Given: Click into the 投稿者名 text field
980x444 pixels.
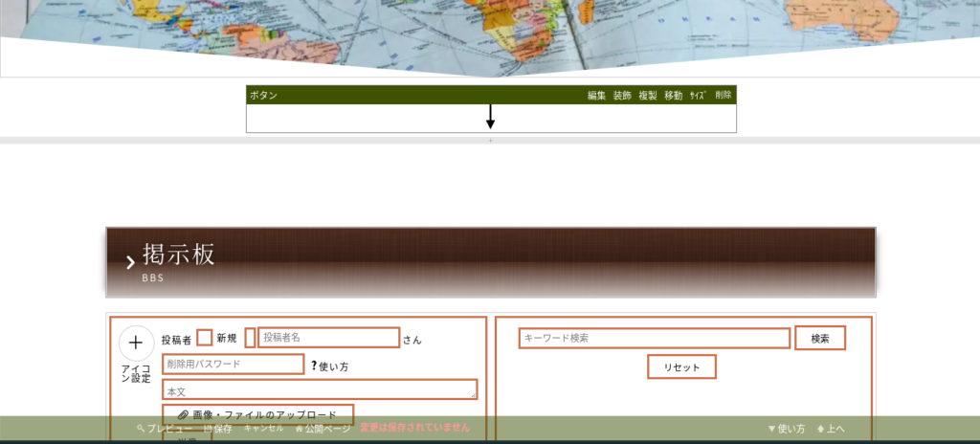Looking at the screenshot, I should coord(328,338).
